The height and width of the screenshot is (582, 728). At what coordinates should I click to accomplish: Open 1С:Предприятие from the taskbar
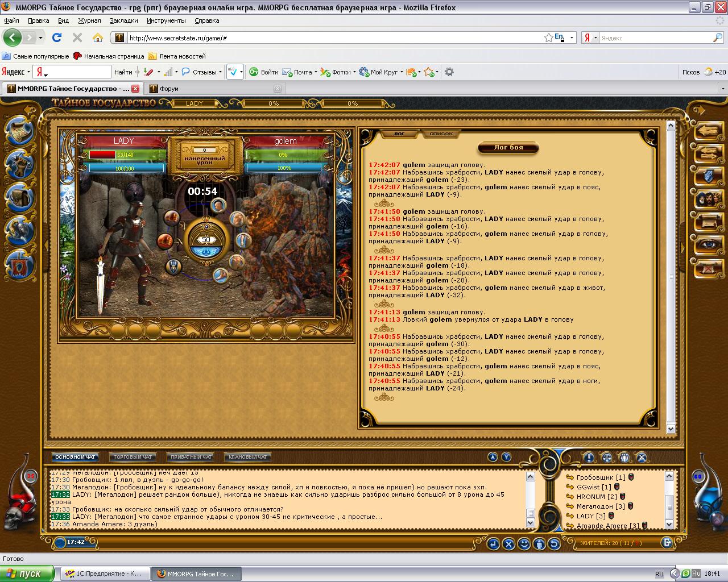pyautogui.click(x=105, y=573)
